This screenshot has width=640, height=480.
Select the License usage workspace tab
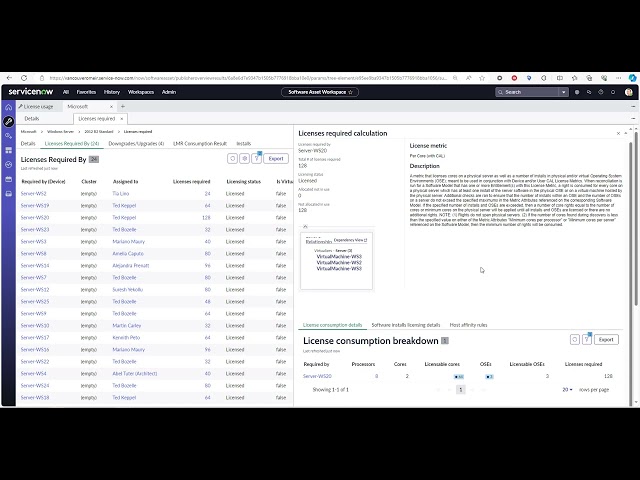(38, 107)
